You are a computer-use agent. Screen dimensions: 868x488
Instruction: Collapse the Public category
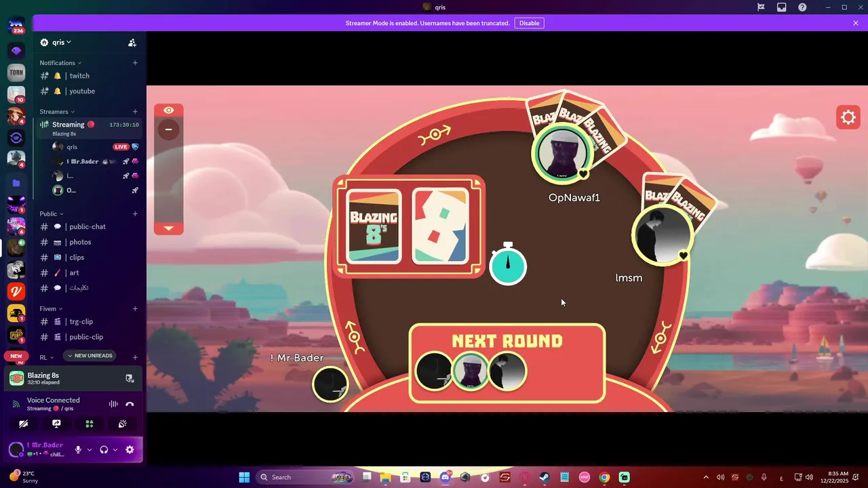click(51, 214)
